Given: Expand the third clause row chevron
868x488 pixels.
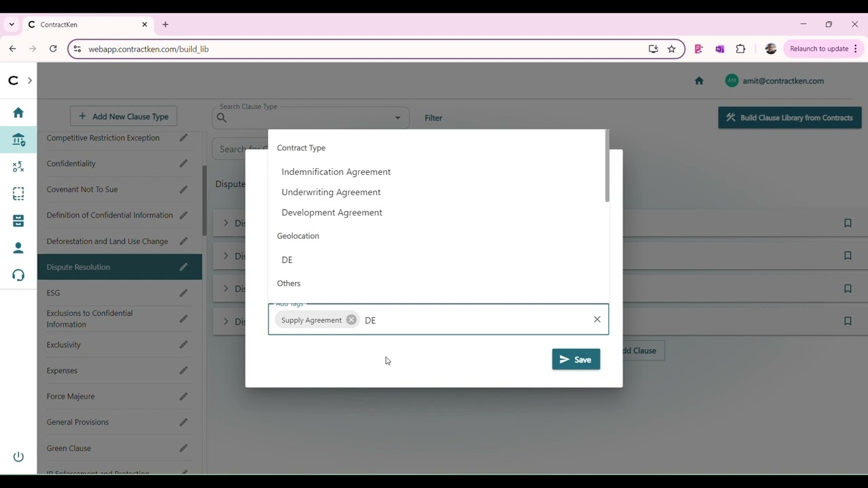Looking at the screenshot, I should coord(226,289).
